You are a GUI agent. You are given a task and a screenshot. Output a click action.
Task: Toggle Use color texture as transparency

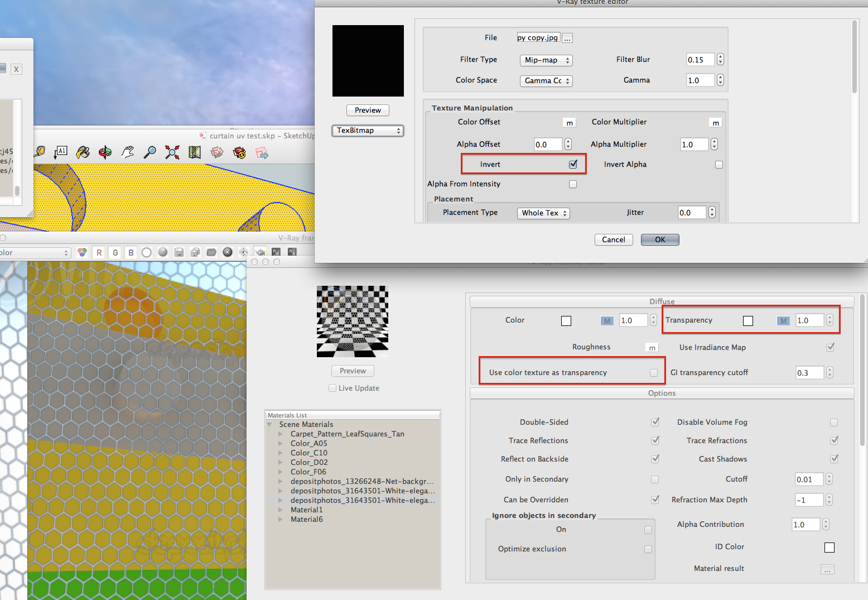[x=654, y=373]
